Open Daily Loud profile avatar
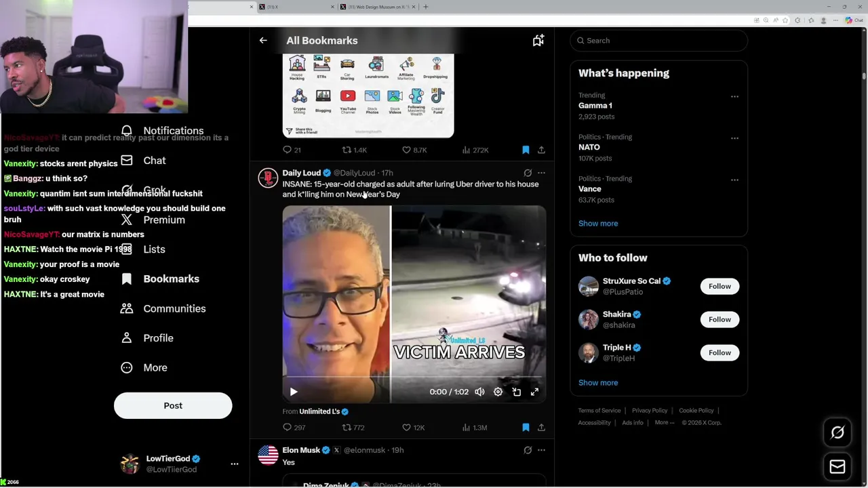The image size is (868, 488). (268, 178)
